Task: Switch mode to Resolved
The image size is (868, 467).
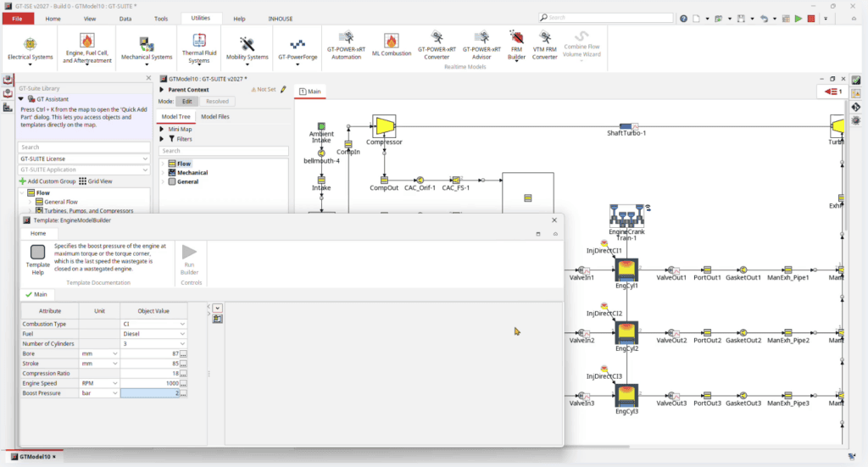Action: [217, 101]
